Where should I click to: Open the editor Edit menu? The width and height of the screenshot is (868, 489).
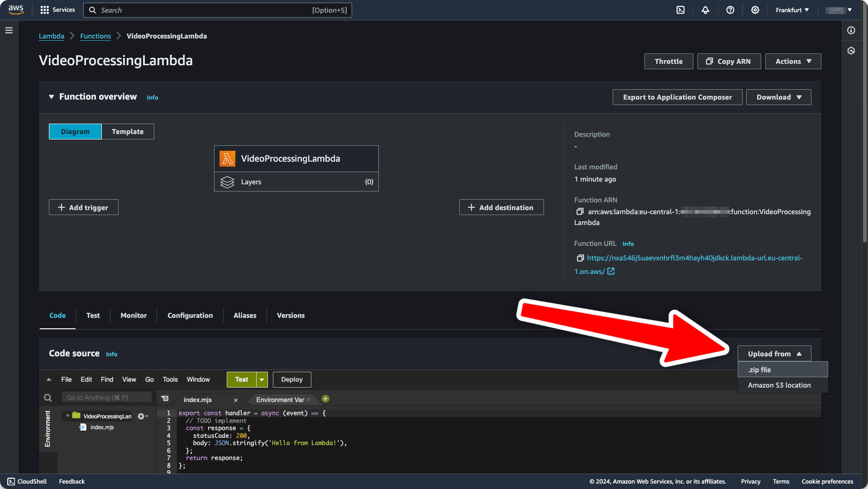86,380
